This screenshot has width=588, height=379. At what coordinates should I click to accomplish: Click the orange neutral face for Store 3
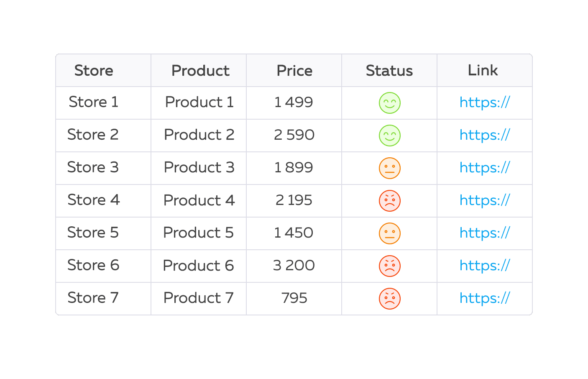pos(389,168)
